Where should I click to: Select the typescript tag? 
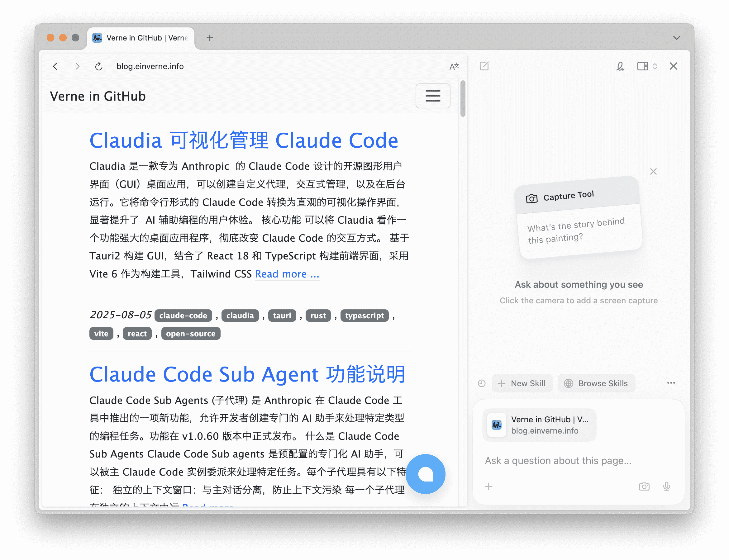coord(364,315)
